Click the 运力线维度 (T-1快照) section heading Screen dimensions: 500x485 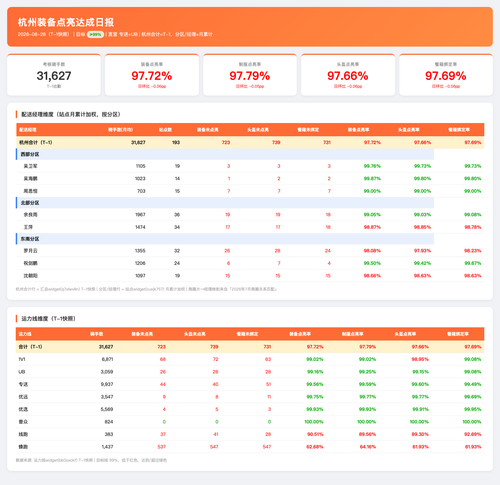[48, 319]
